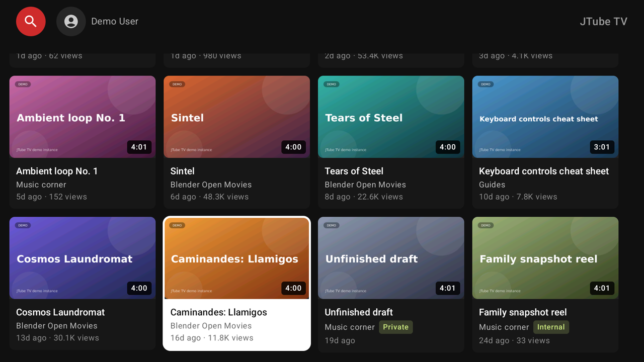Click '8d ago · 22.6K views' text
Image resolution: width=644 pixels, height=362 pixels.
(364, 197)
